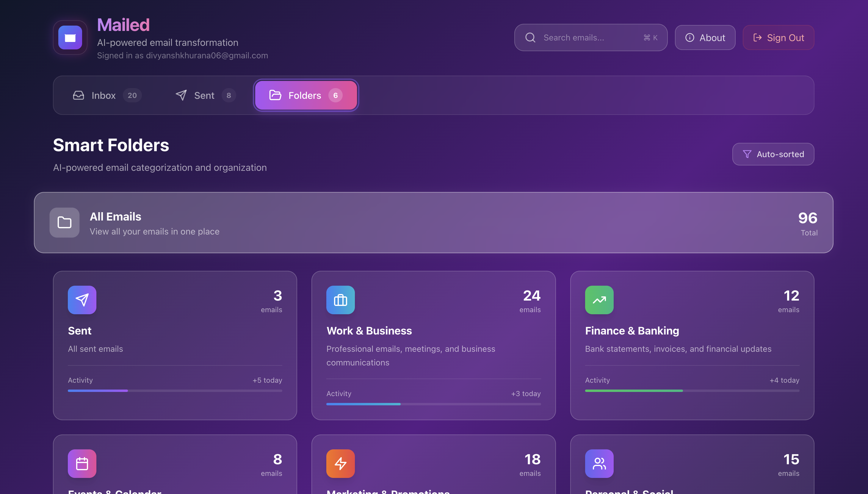
Task: Open the All Emails card
Action: 433,223
